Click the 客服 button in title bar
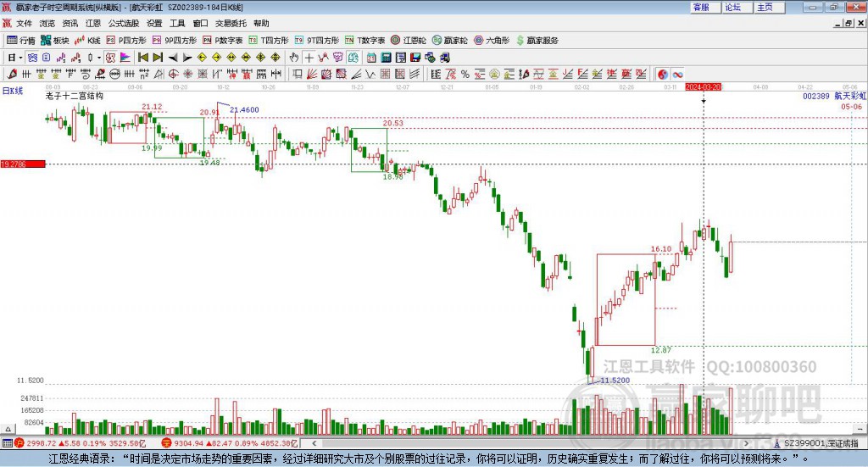 point(704,7)
